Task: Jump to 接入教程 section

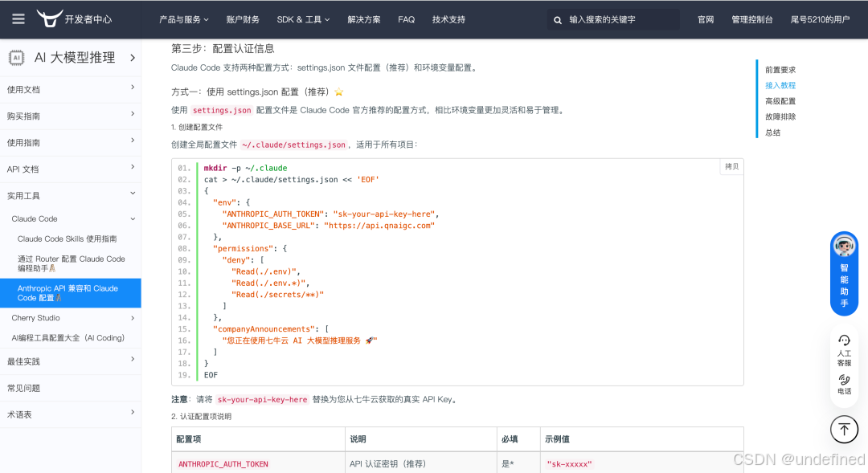Action: click(x=780, y=85)
